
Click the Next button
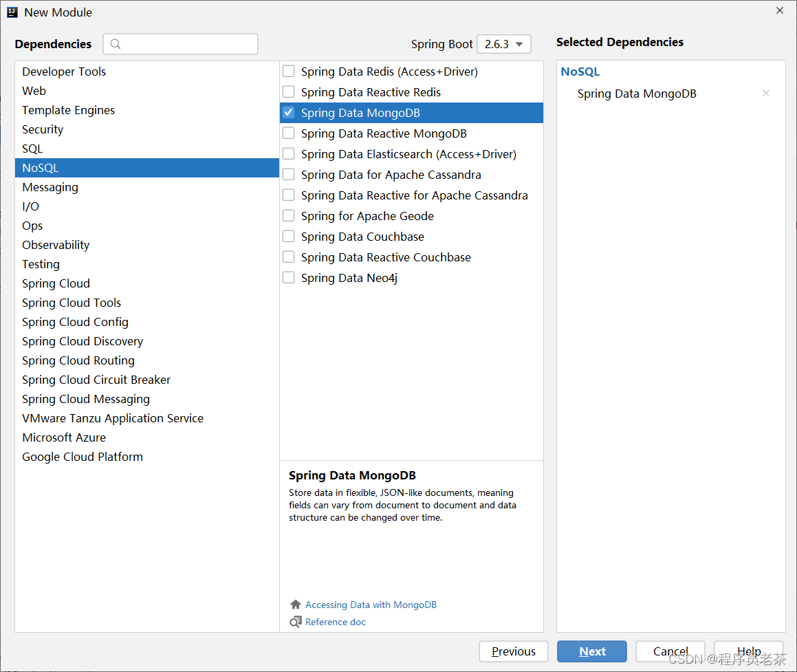pos(591,651)
